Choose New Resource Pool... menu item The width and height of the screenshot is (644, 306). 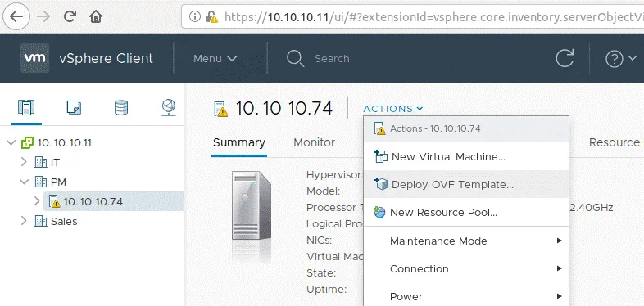[466, 213]
